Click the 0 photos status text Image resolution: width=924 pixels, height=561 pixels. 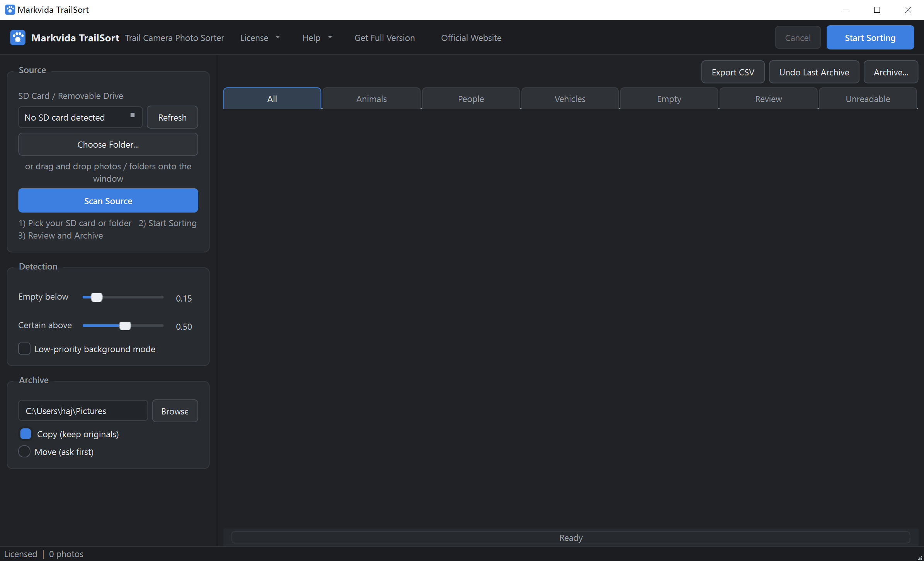point(66,554)
